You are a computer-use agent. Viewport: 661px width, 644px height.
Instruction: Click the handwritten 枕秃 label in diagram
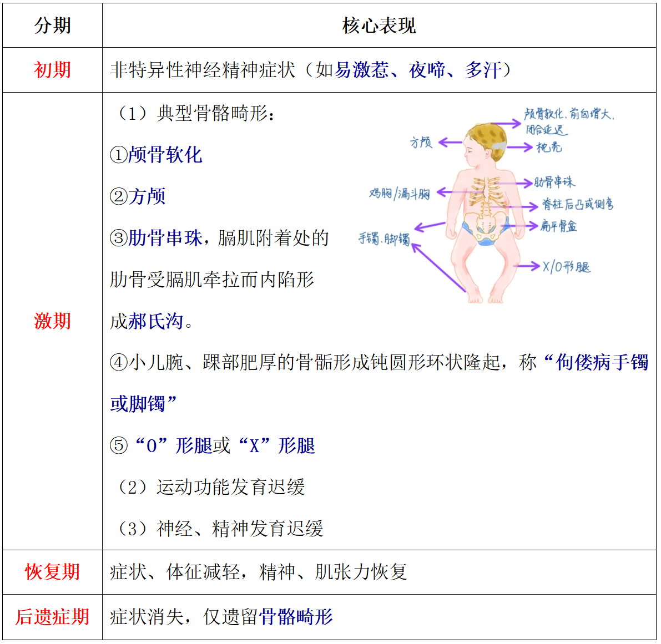(548, 147)
